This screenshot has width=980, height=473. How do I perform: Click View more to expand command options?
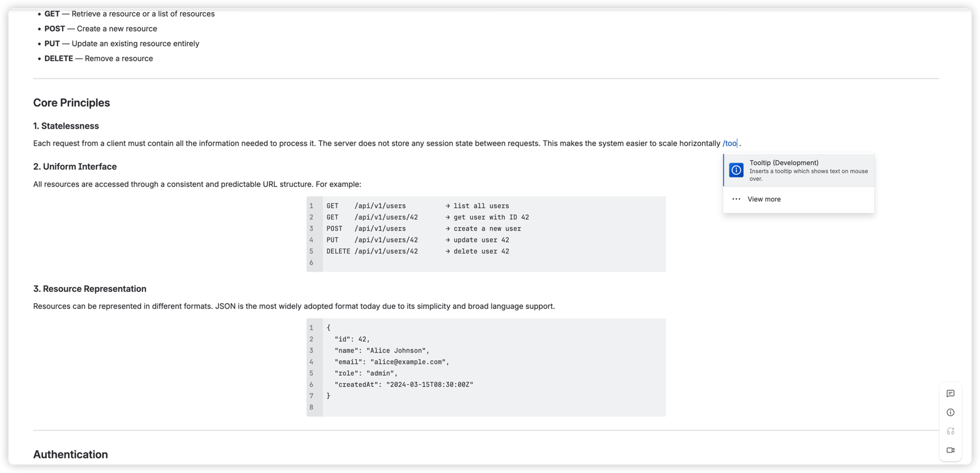pyautogui.click(x=763, y=199)
